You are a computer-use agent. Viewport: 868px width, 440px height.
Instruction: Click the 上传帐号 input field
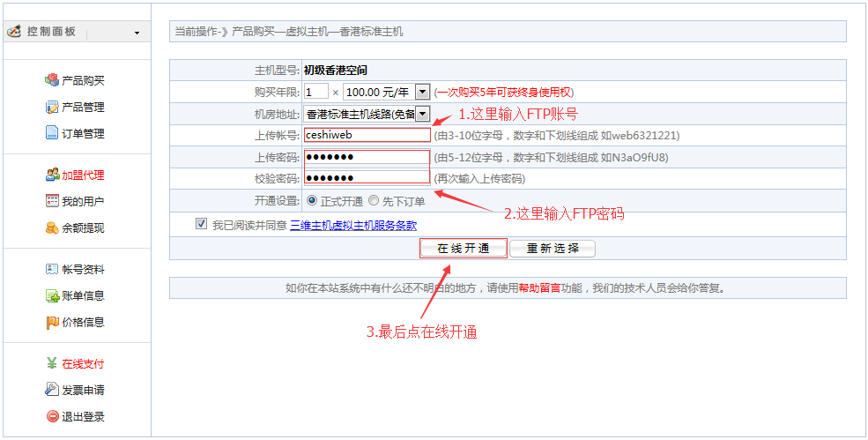pos(367,136)
